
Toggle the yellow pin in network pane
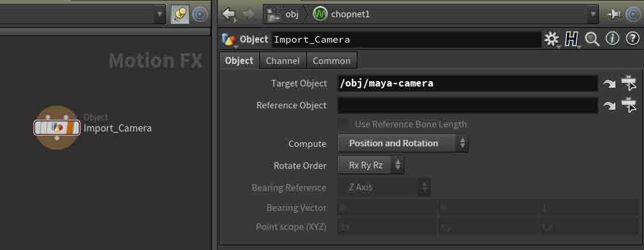pyautogui.click(x=180, y=14)
